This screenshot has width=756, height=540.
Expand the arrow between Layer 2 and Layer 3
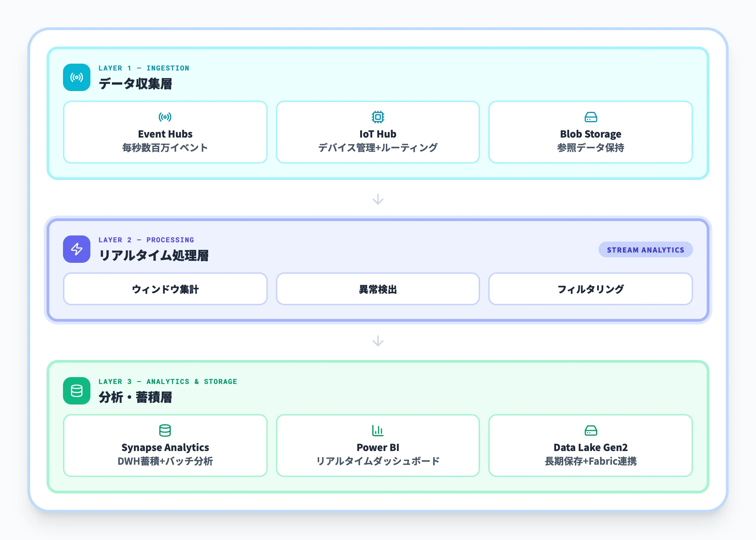pyautogui.click(x=378, y=341)
